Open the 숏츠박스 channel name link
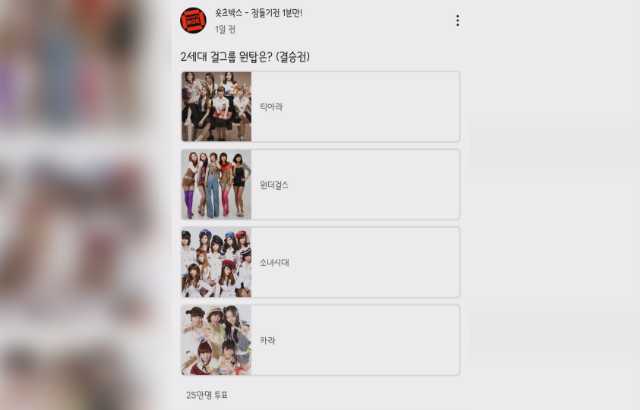 (259, 13)
